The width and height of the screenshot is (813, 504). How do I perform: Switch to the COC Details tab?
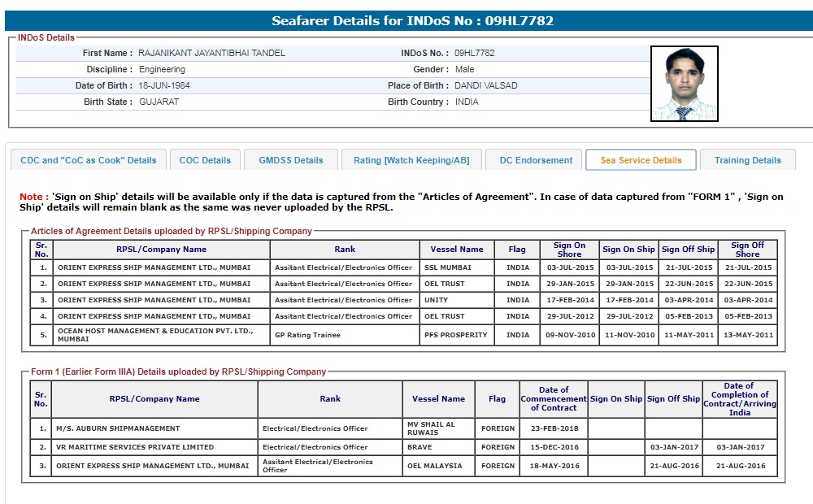[205, 160]
